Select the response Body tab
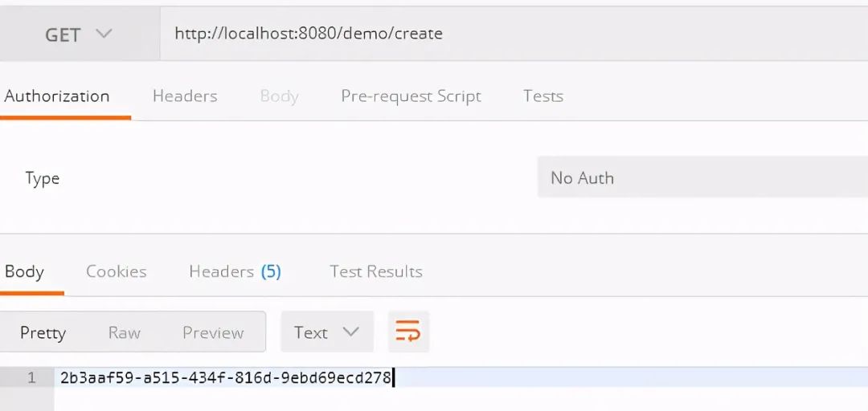 pos(24,271)
